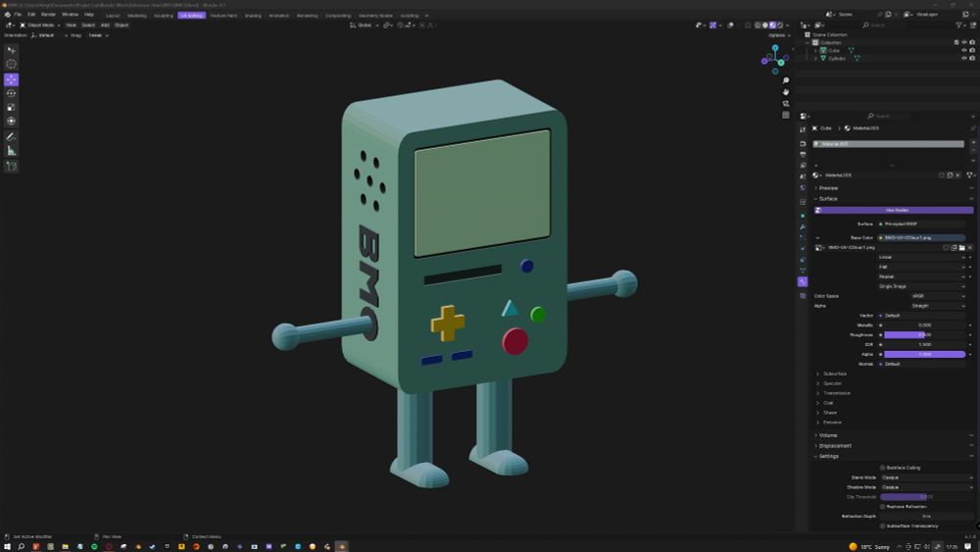Toggle the camera view icon in the viewport
The width and height of the screenshot is (980, 552).
[786, 103]
